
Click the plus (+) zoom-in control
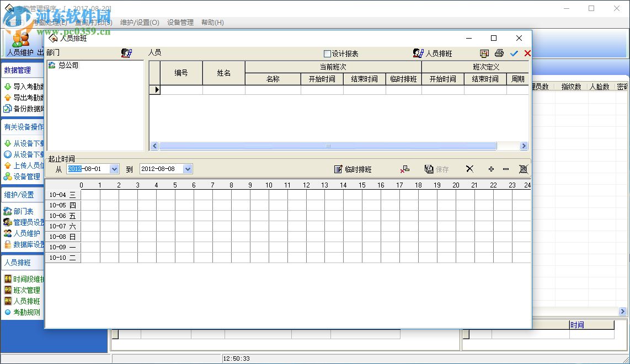[x=491, y=169]
